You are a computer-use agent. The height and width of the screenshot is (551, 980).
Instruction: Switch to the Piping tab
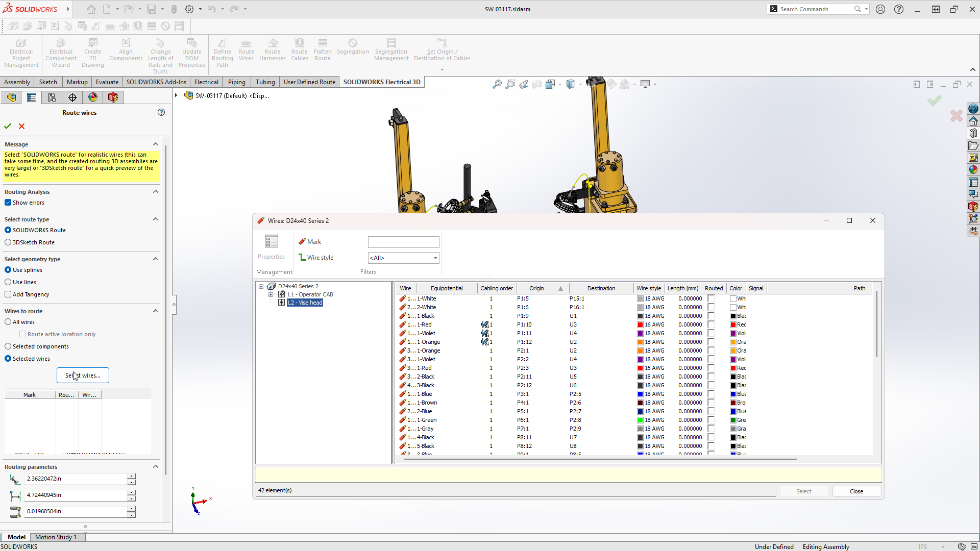coord(236,82)
